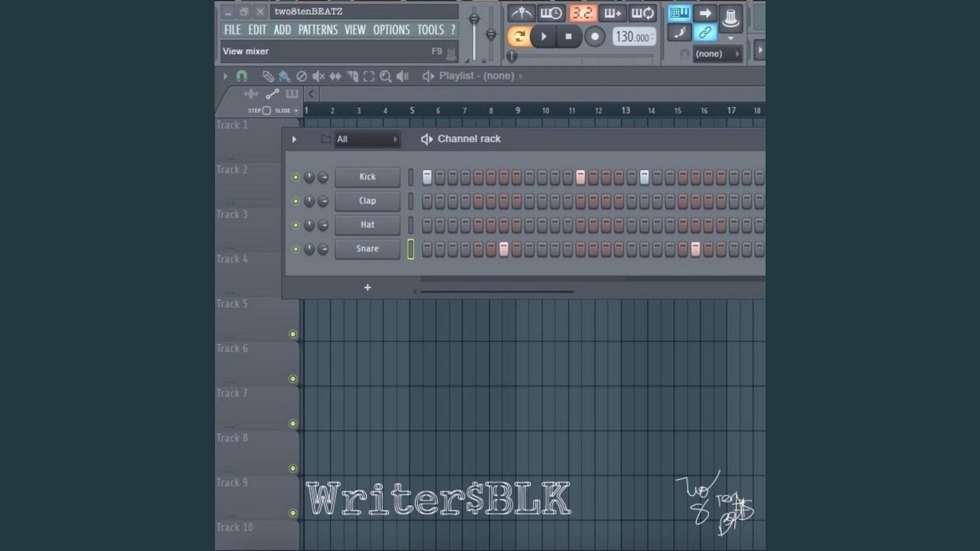Image resolution: width=980 pixels, height=551 pixels.
Task: Select the 130.000 tempo field
Action: (634, 37)
